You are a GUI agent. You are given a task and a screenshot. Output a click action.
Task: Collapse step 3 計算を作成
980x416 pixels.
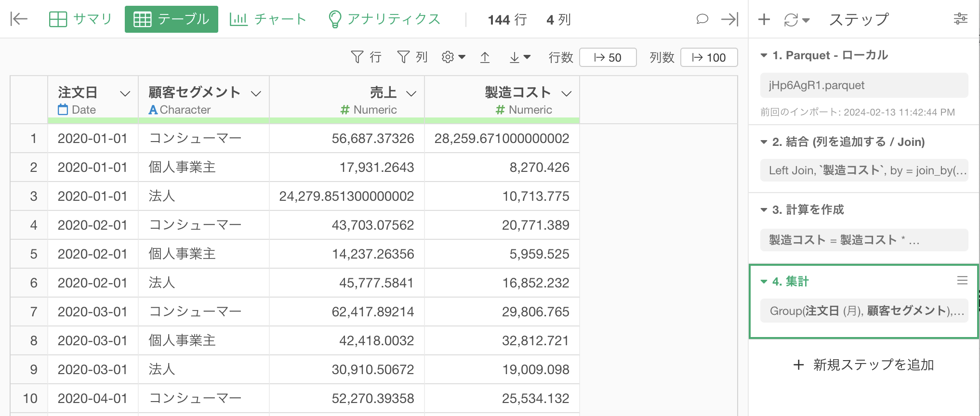coord(764,210)
